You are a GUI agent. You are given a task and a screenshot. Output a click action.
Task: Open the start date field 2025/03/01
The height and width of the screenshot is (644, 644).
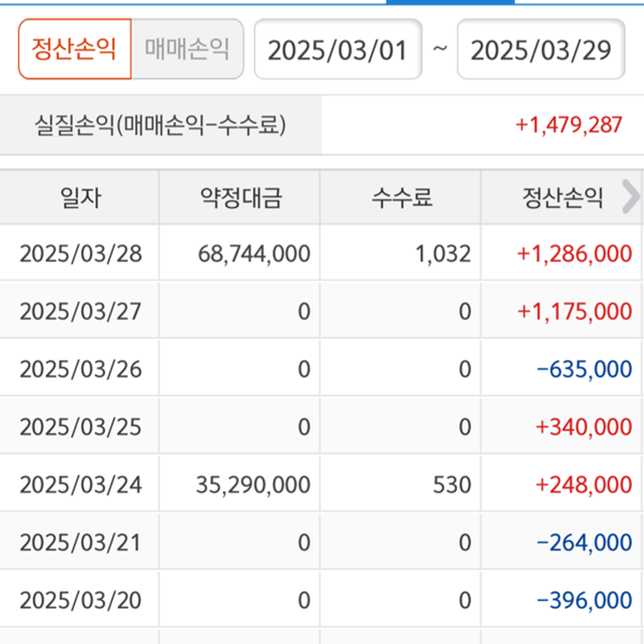click(338, 50)
